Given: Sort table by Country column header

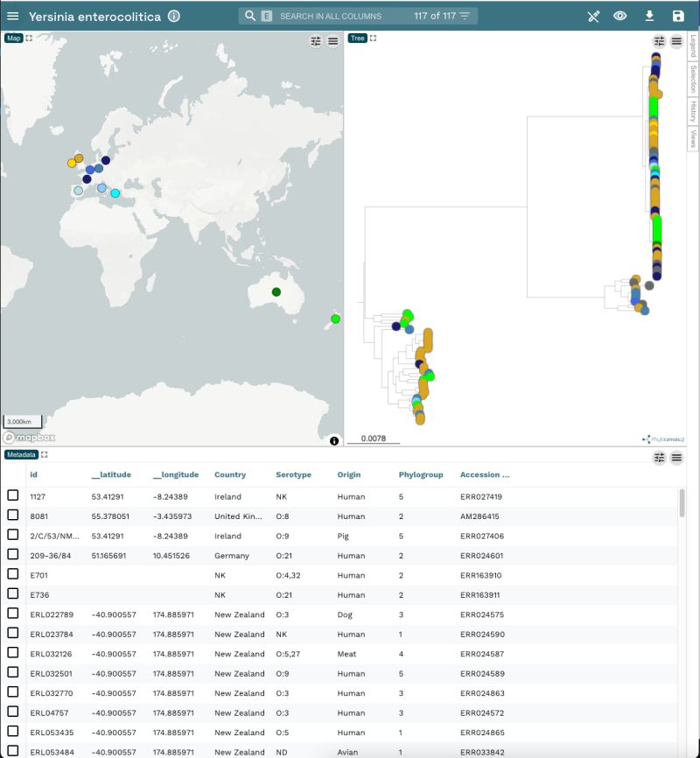Looking at the screenshot, I should [x=230, y=474].
